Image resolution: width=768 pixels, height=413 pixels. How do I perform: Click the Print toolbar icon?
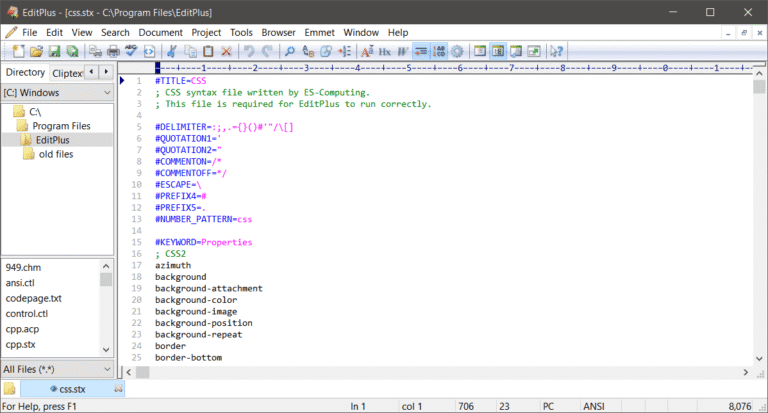pyautogui.click(x=113, y=51)
